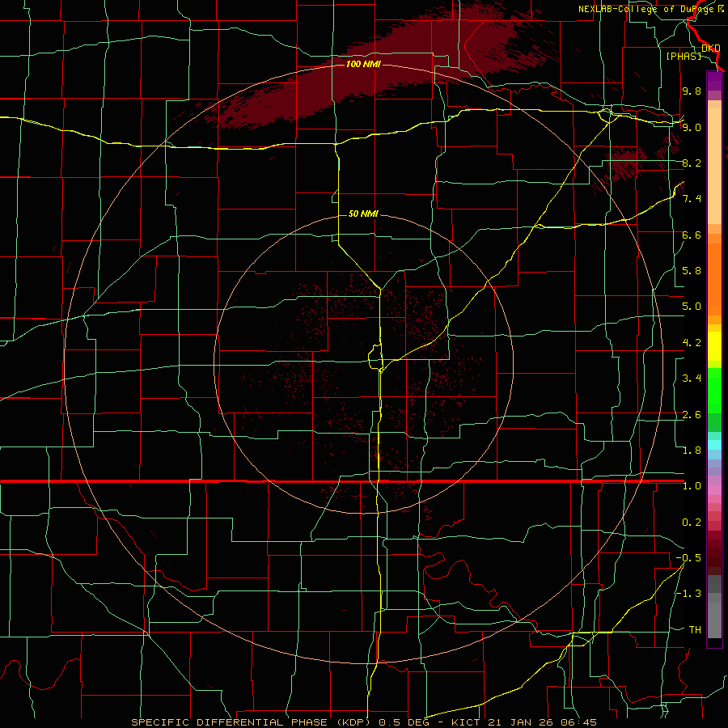Click the 0.2 value on the color scale
728x728 pixels.
tap(692, 523)
